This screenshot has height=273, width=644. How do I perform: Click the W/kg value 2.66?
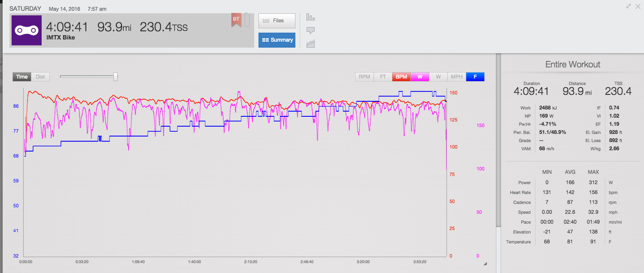tap(614, 149)
